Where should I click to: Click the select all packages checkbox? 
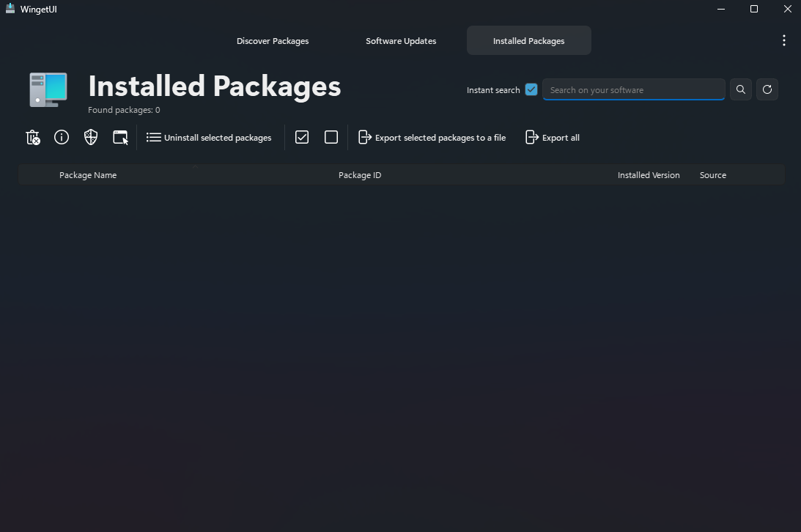(301, 137)
